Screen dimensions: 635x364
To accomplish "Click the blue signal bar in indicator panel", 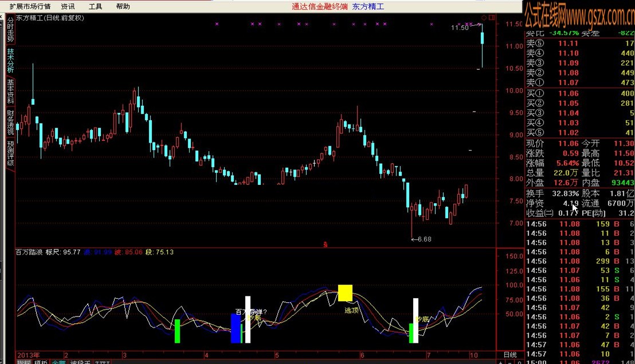I will pos(236,329).
